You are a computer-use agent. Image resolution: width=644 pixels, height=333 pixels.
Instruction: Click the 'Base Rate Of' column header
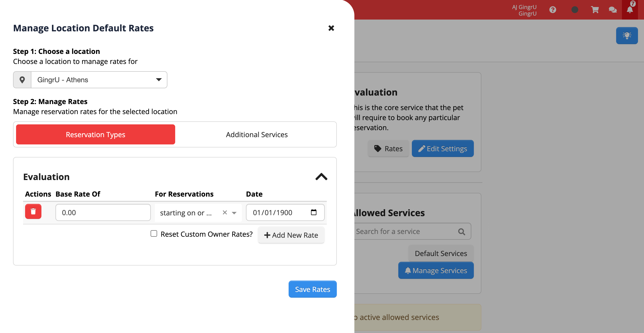(x=78, y=194)
